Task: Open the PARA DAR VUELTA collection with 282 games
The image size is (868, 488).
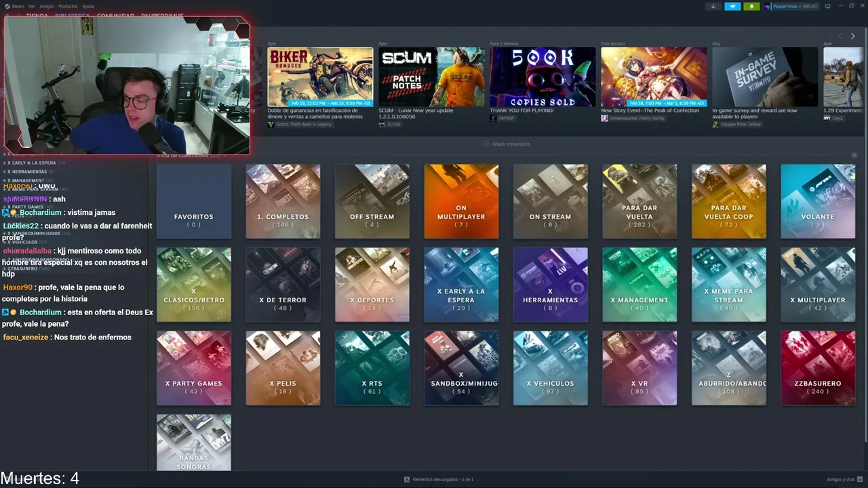Action: click(x=639, y=201)
